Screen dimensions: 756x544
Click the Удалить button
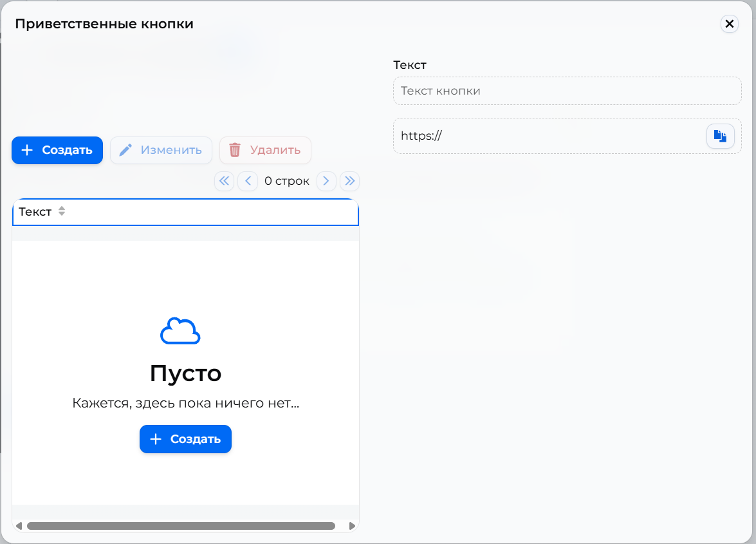(x=265, y=150)
